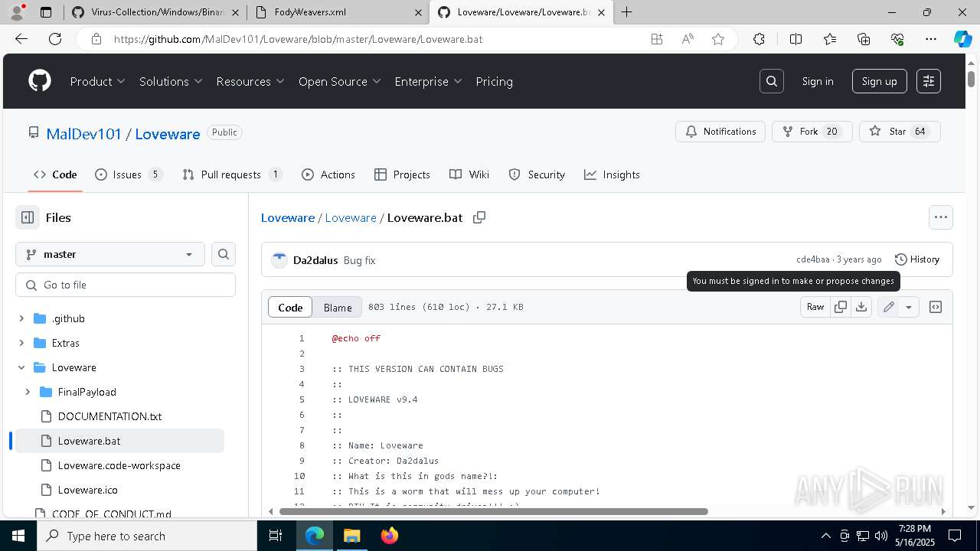
Task: Add this page to favorites
Action: (x=718, y=39)
